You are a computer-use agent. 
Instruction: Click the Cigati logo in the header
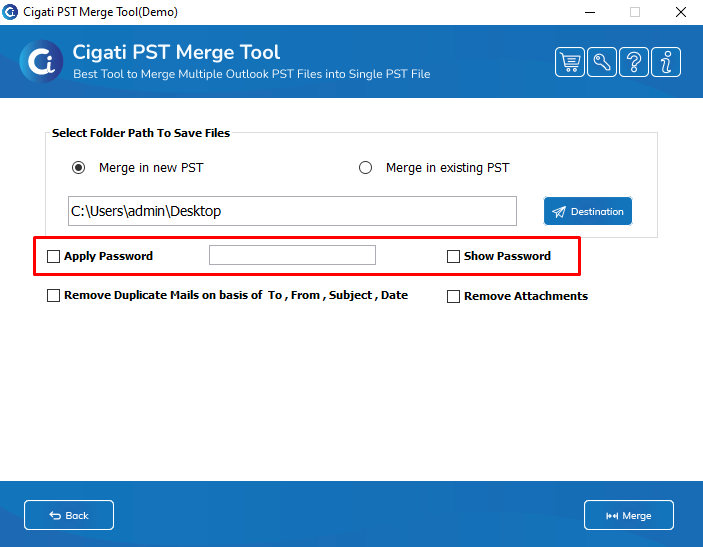point(41,61)
